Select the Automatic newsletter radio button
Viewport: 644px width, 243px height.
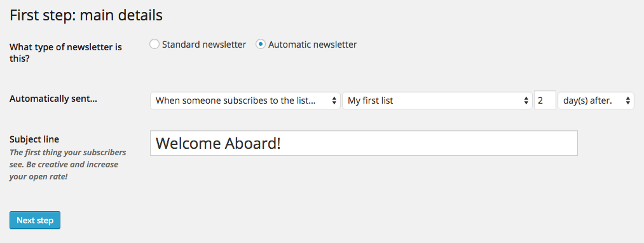(261, 45)
